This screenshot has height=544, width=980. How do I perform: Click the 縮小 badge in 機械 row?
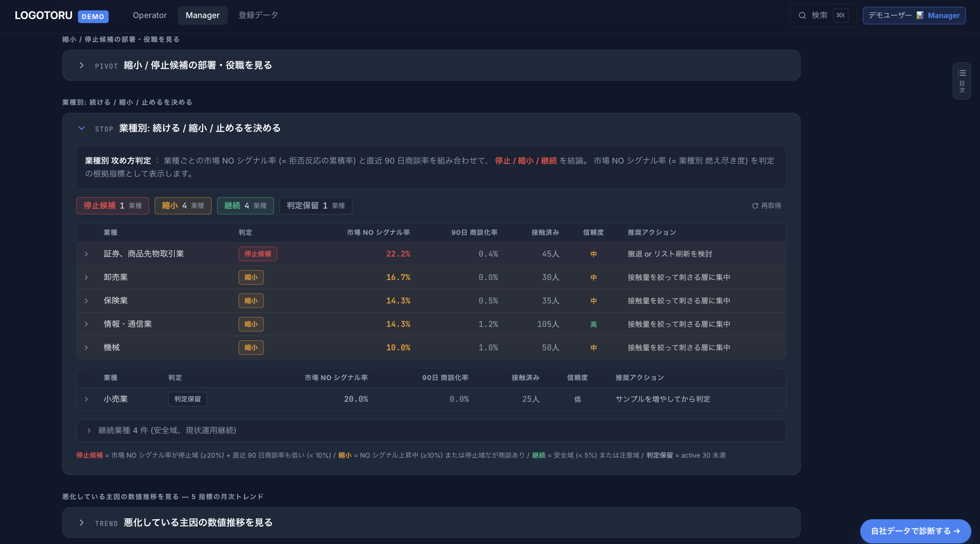point(251,347)
